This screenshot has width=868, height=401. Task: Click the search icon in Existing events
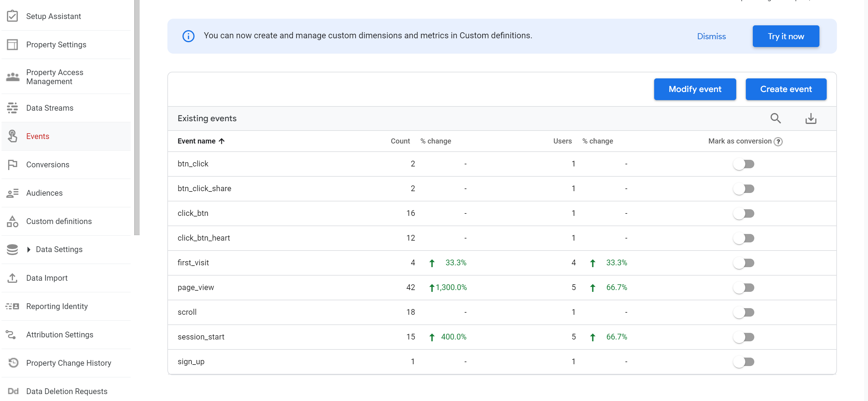tap(775, 118)
